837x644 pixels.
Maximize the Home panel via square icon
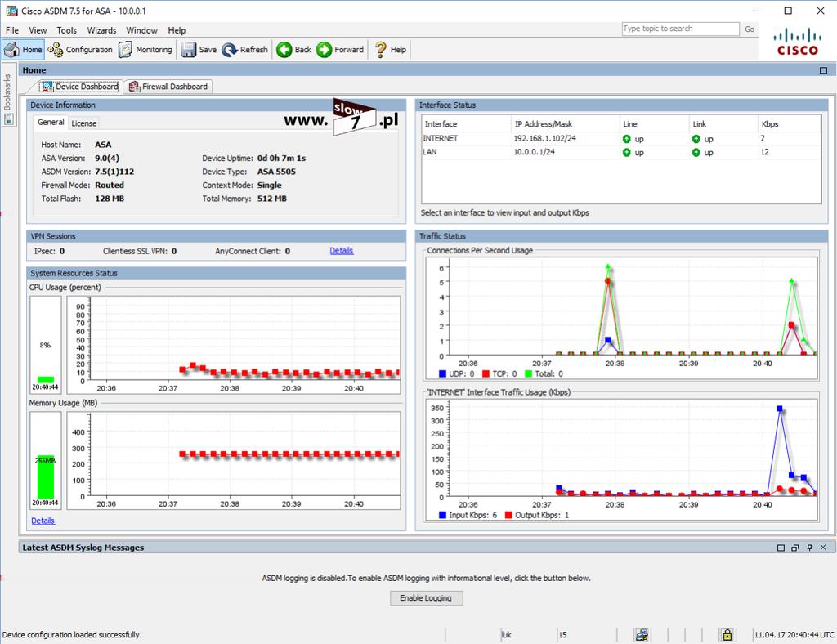[x=823, y=70]
